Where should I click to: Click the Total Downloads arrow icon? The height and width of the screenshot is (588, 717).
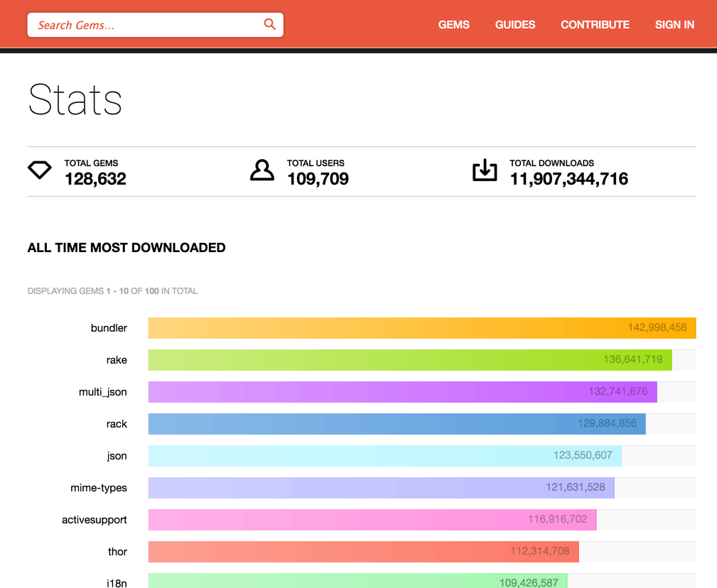(485, 170)
